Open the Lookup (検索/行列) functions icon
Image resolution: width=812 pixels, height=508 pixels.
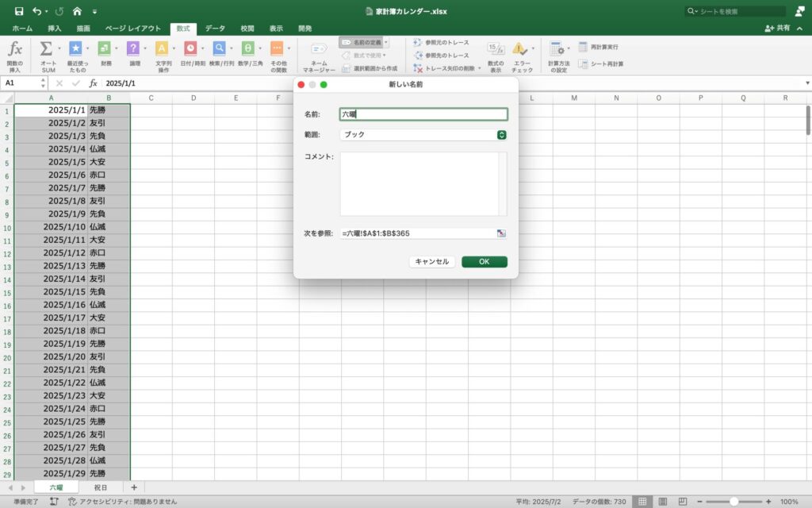(219, 48)
